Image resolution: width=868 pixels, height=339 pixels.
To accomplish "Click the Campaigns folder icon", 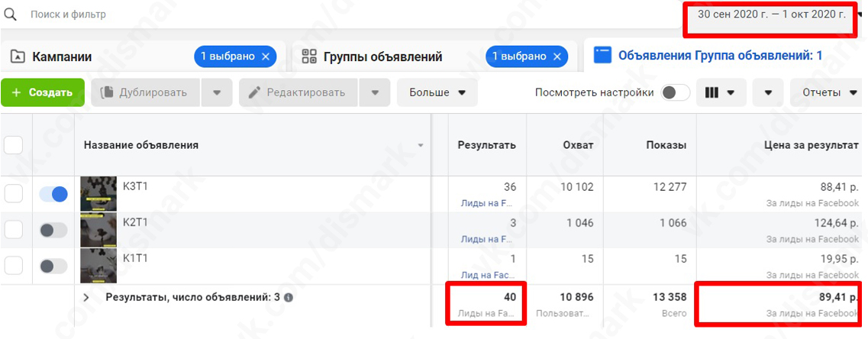I will tap(18, 56).
